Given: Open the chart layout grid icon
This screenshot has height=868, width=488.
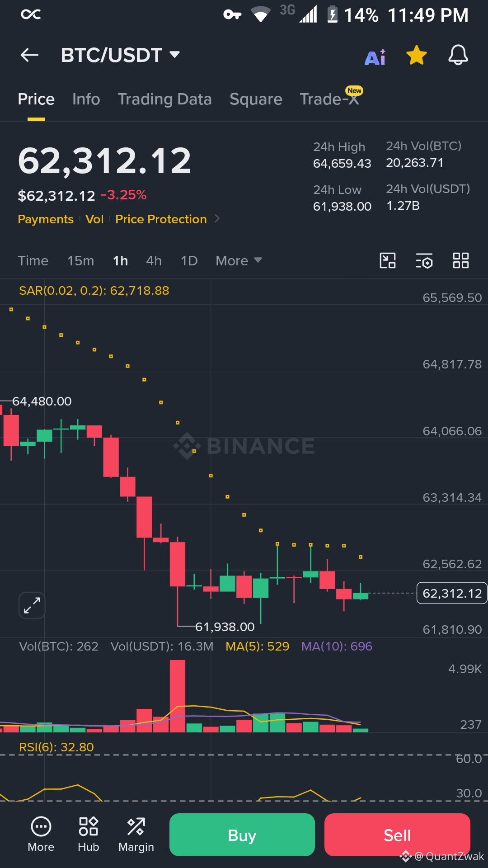Looking at the screenshot, I should tap(461, 260).
